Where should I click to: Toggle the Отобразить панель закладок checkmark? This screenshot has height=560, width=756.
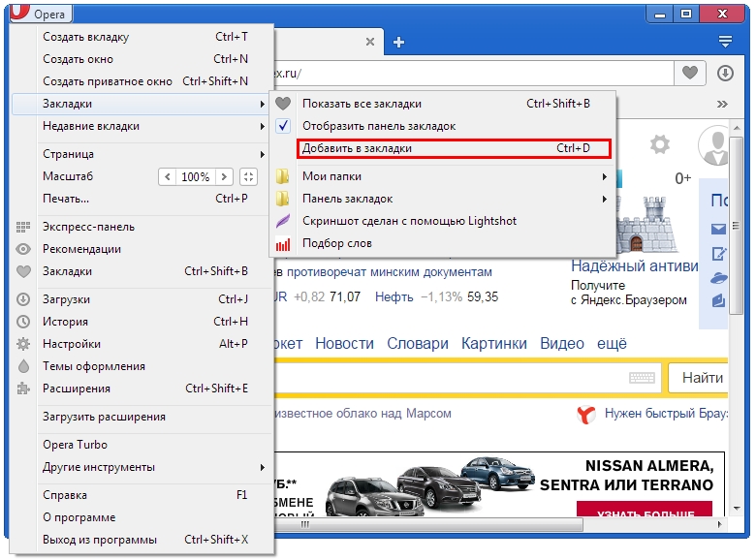(283, 126)
